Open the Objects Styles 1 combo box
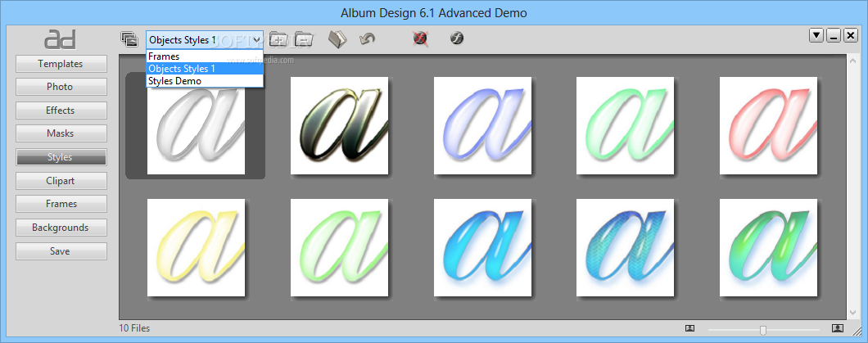Image resolution: width=868 pixels, height=343 pixels. [204, 40]
